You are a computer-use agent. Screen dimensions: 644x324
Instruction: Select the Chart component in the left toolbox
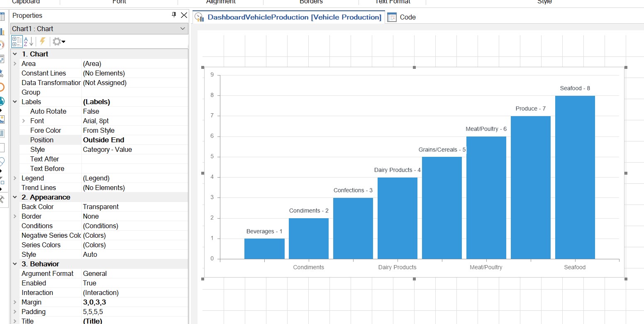2,31
